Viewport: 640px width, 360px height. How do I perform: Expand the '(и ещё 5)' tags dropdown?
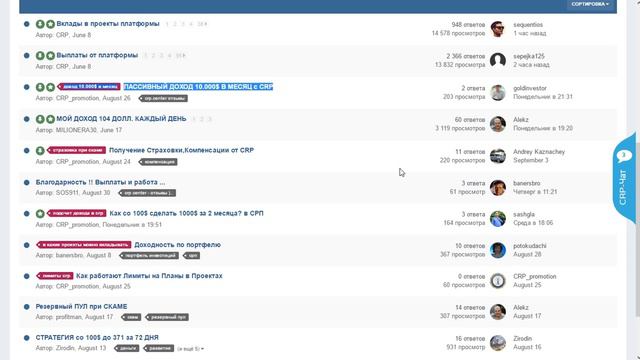coord(190,349)
